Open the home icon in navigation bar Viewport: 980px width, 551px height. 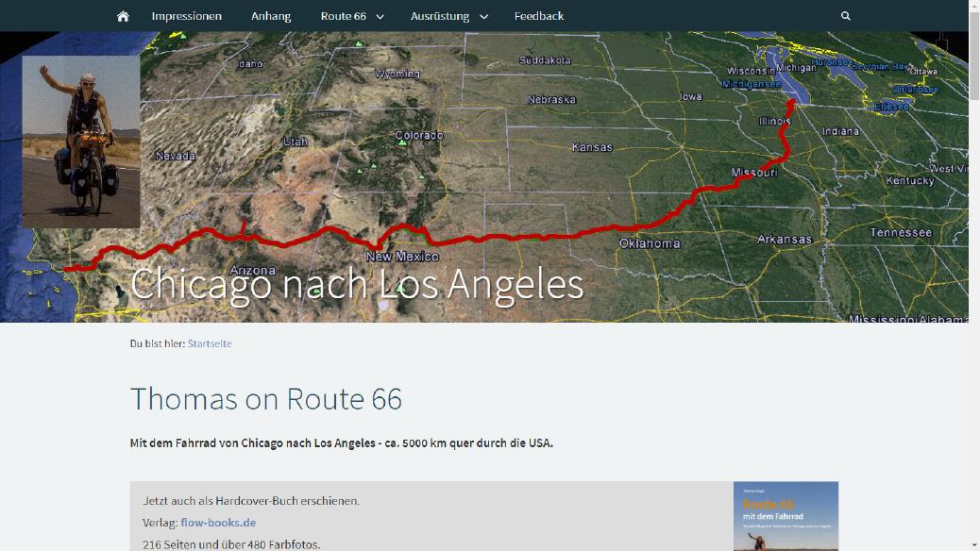point(123,16)
